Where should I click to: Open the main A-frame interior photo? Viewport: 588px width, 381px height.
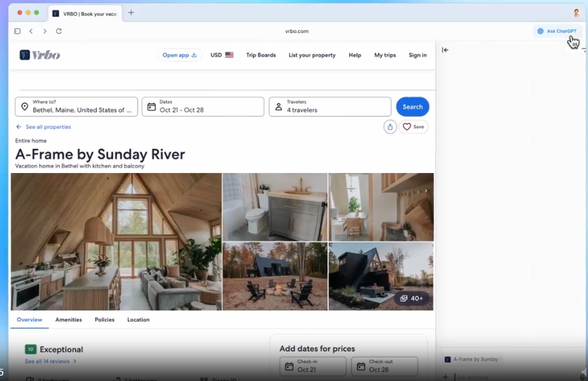point(116,241)
